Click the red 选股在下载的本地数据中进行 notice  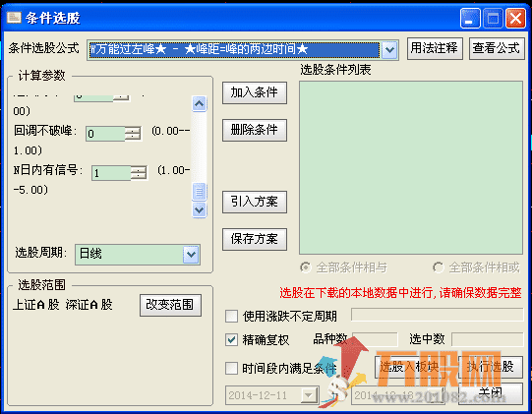[400, 292]
